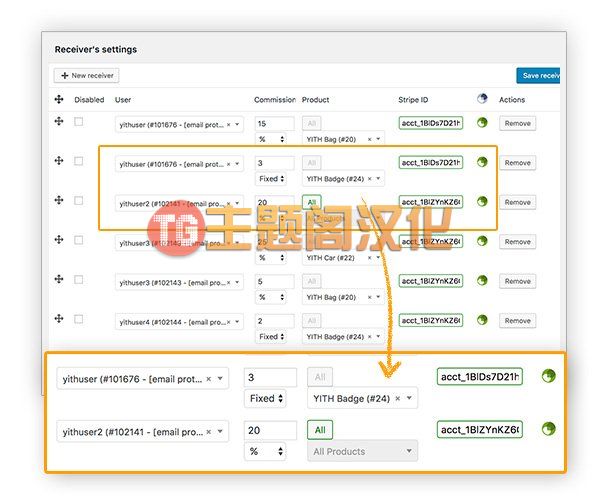This screenshot has width=600, height=500.
Task: Click the green globe in the 5 commission row
Action: tap(482, 280)
